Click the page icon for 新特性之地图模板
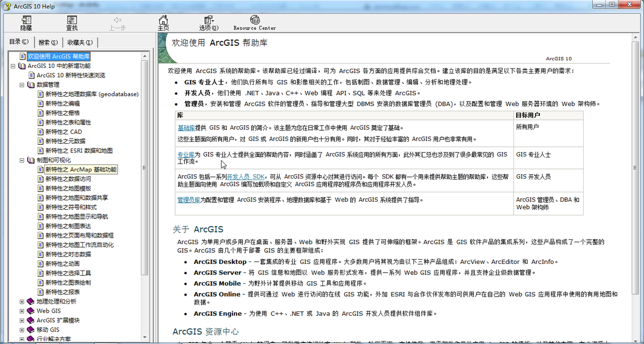The width and height of the screenshot is (644, 344). [41, 189]
